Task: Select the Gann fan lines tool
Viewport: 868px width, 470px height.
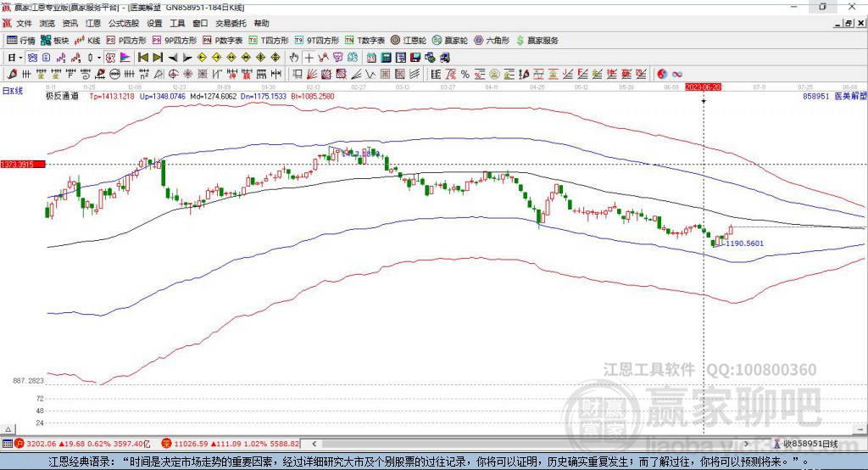Action: tap(312, 74)
